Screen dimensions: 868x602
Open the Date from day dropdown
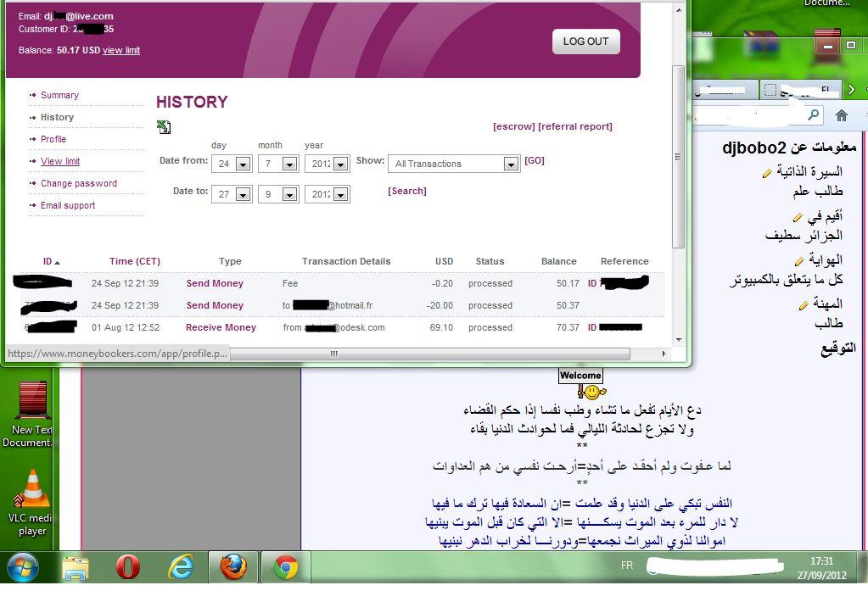tap(243, 164)
